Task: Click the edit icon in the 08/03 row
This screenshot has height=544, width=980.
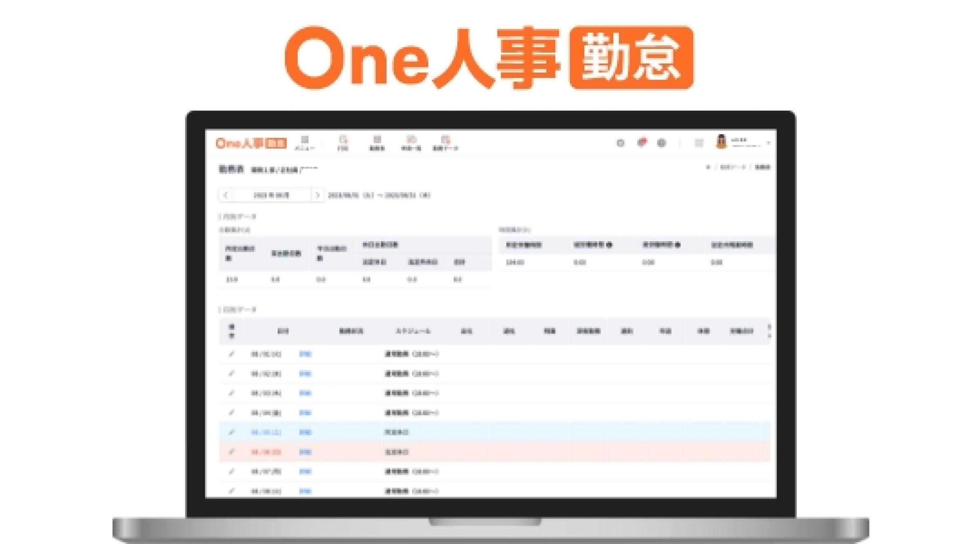Action: coord(232,393)
